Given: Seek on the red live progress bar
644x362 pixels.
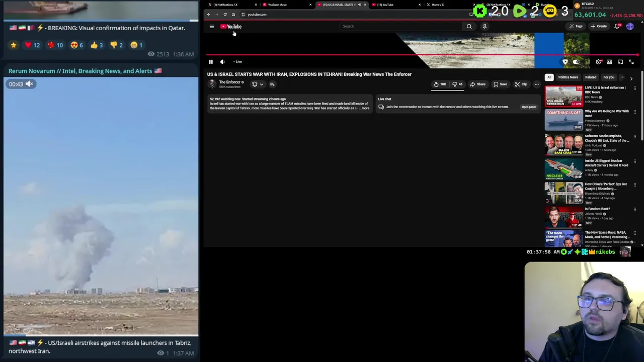Looking at the screenshot, I should (x=423, y=55).
